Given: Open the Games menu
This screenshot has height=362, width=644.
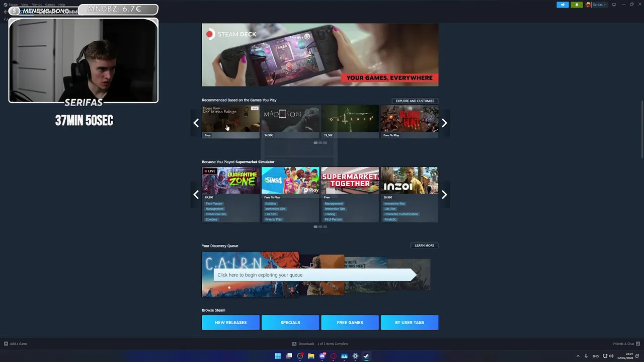Looking at the screenshot, I should (x=50, y=5).
